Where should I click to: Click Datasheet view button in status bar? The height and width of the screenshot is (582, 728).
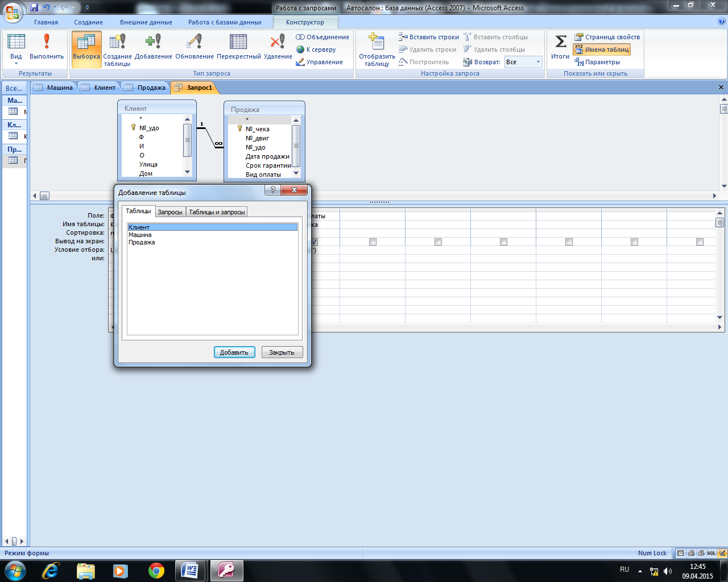680,553
